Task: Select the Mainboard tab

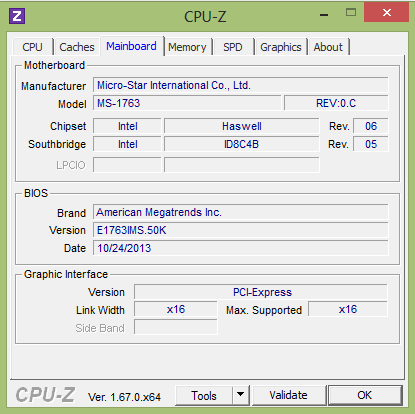Action: 131,46
